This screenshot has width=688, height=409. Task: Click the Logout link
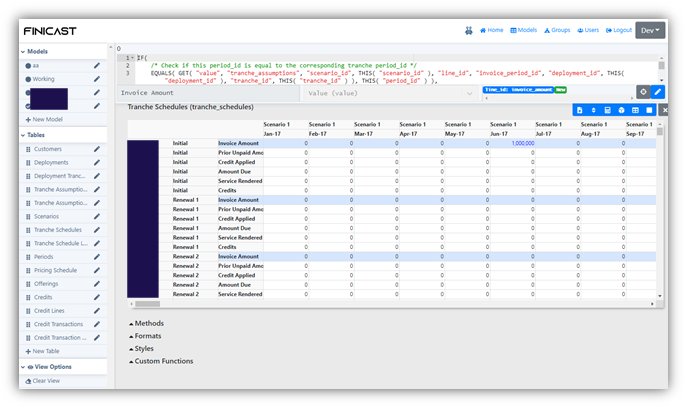pos(619,30)
